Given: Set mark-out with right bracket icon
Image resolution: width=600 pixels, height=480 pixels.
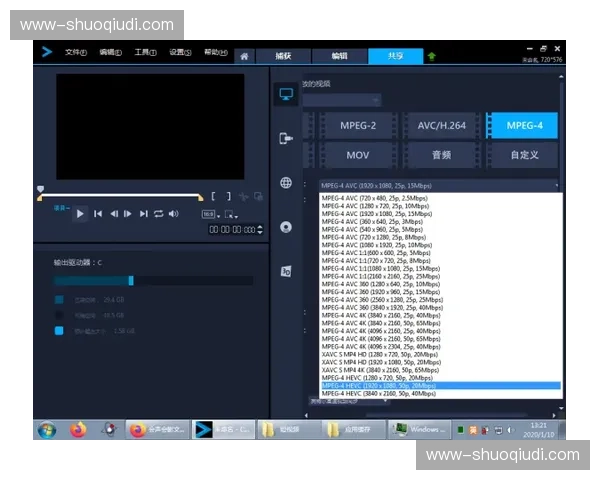Looking at the screenshot, I should (228, 196).
